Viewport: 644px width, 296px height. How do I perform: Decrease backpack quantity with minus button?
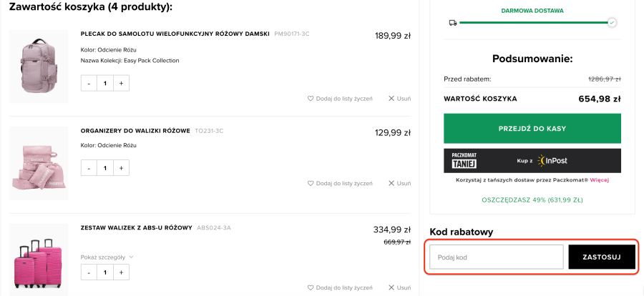(89, 84)
